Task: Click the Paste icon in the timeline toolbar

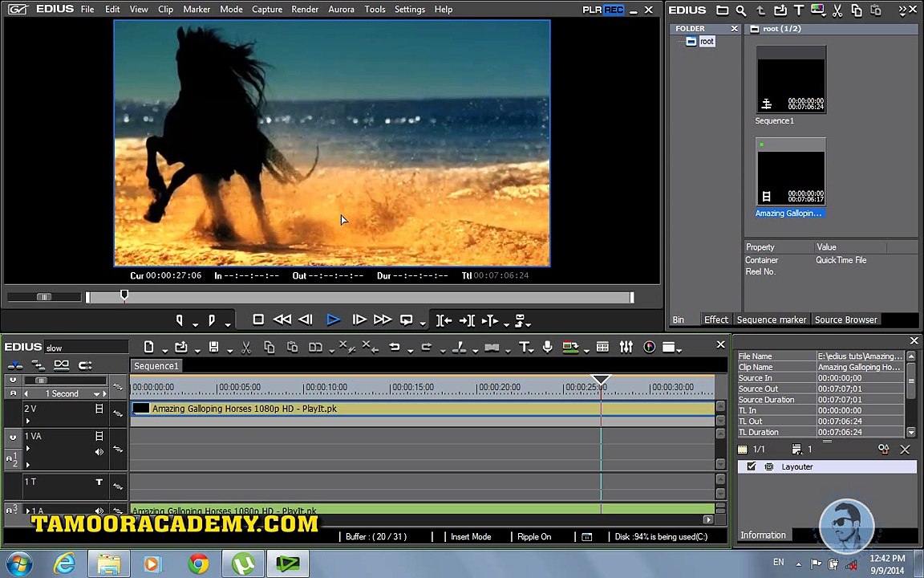Action: point(292,348)
